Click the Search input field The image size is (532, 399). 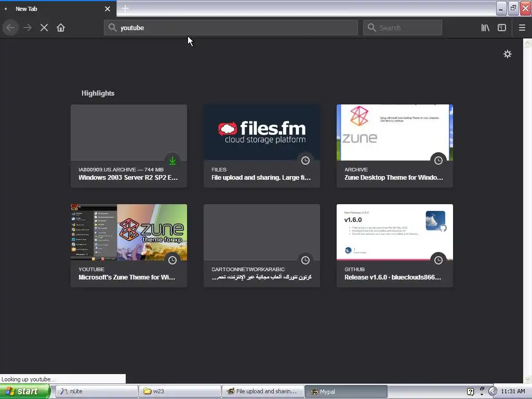403,28
